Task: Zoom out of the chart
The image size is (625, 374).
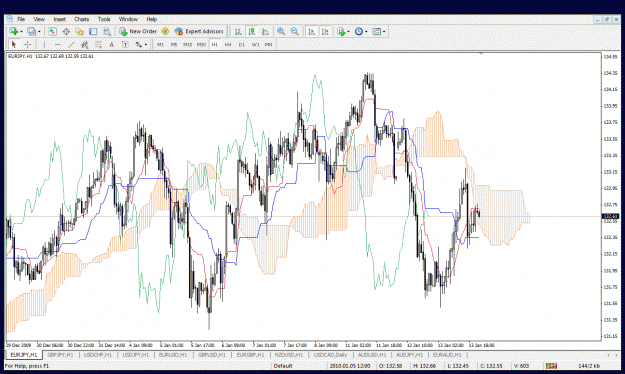Action: (x=295, y=31)
